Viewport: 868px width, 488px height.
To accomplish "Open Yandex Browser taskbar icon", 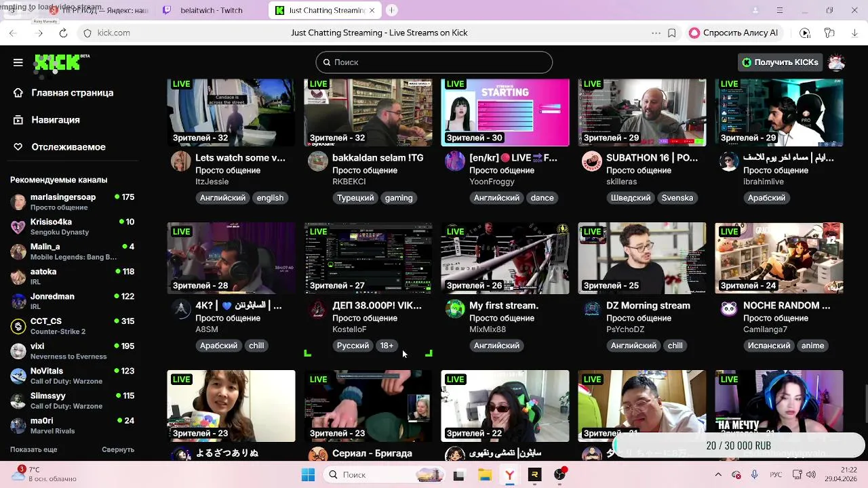I will tap(509, 475).
